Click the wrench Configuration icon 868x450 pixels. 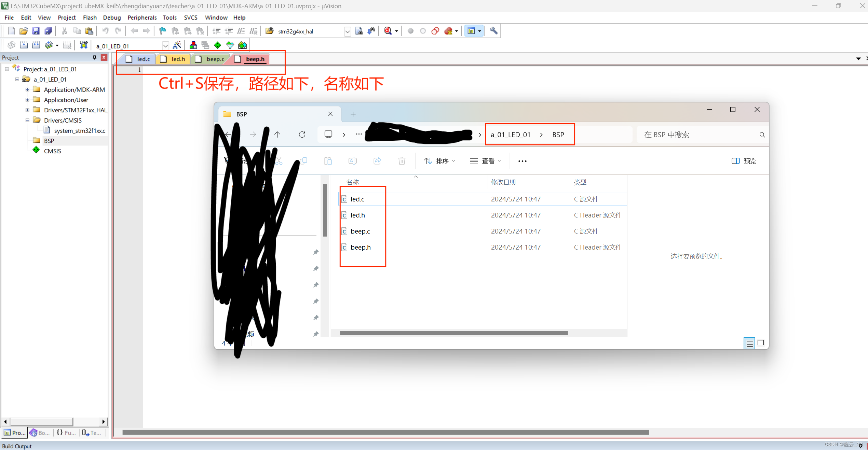pos(493,31)
